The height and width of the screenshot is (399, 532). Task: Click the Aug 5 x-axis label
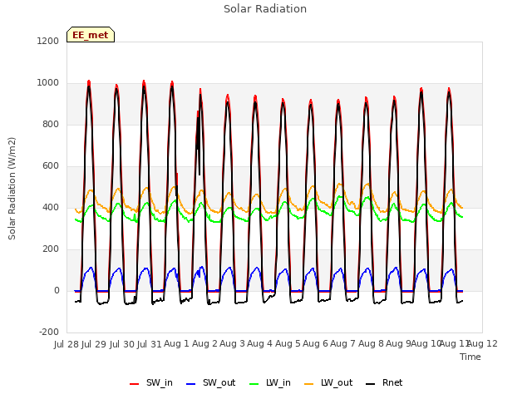click(x=288, y=344)
